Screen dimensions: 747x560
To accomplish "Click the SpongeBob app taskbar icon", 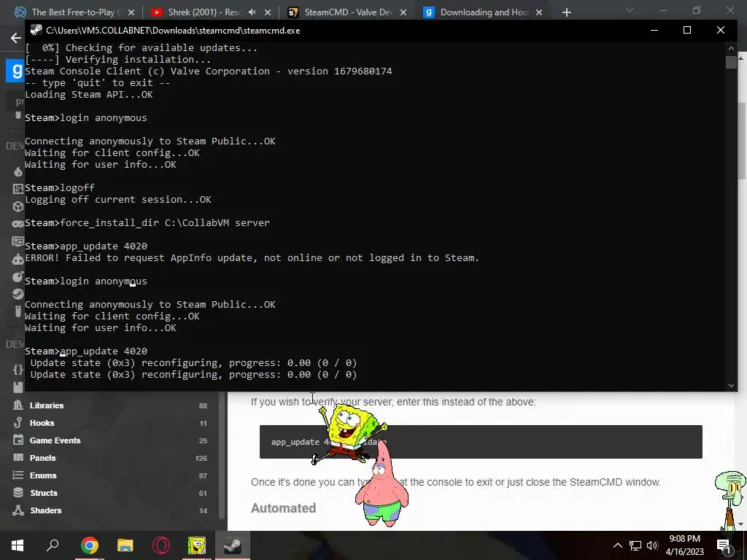I will 197,545.
